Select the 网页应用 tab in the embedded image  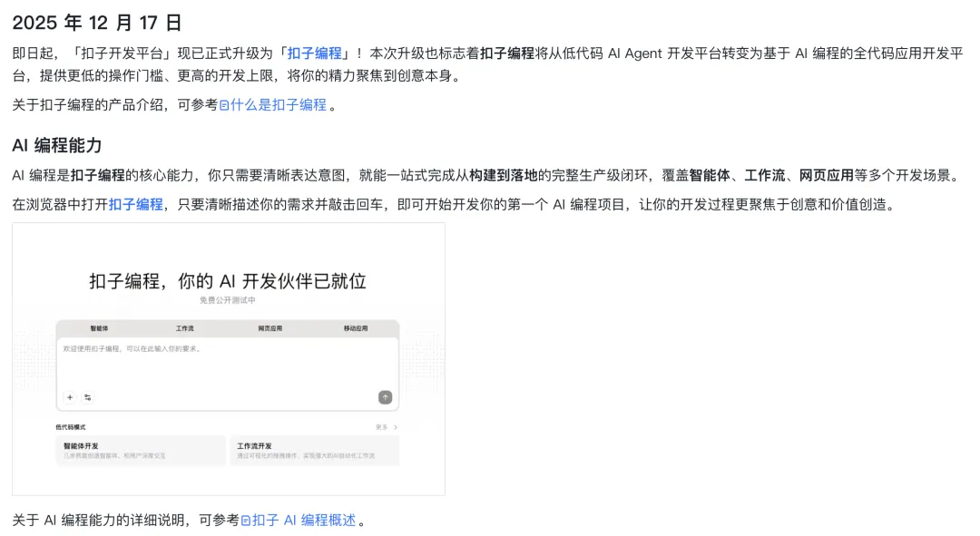coord(270,328)
